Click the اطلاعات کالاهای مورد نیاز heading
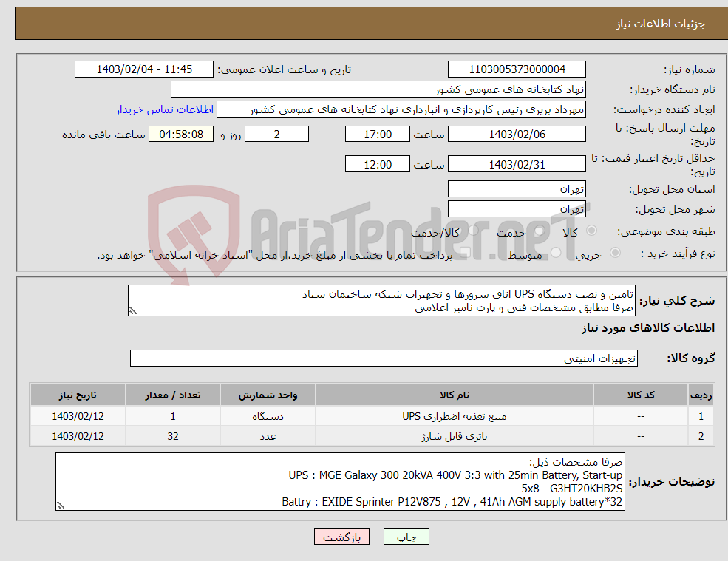This screenshot has width=728, height=561. pos(647,328)
